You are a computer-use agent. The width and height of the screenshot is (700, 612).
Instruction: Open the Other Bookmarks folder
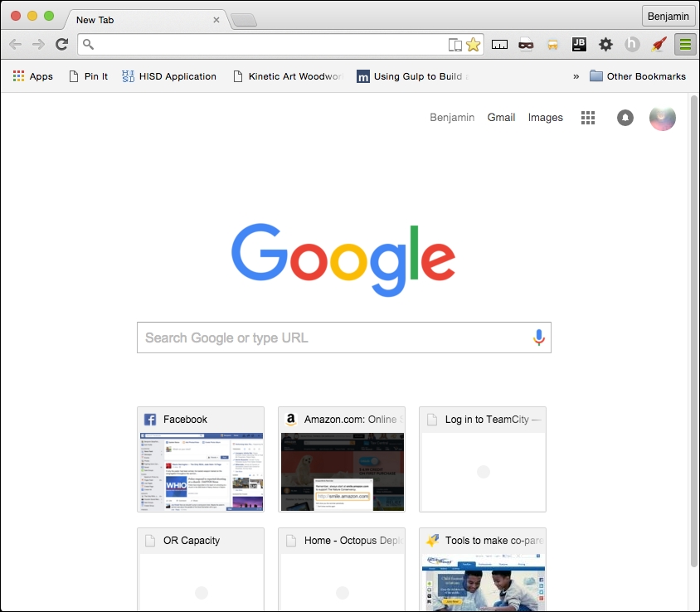click(638, 75)
